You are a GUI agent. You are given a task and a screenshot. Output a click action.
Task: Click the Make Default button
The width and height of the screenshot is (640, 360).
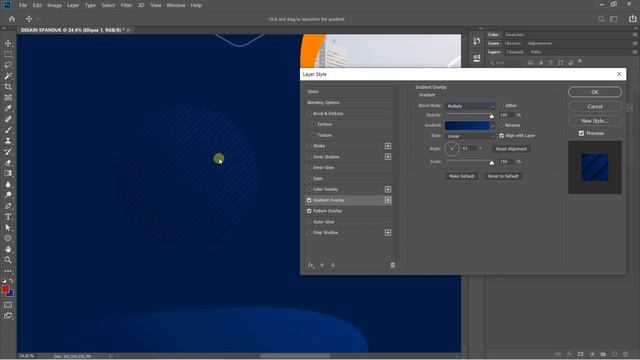(462, 176)
